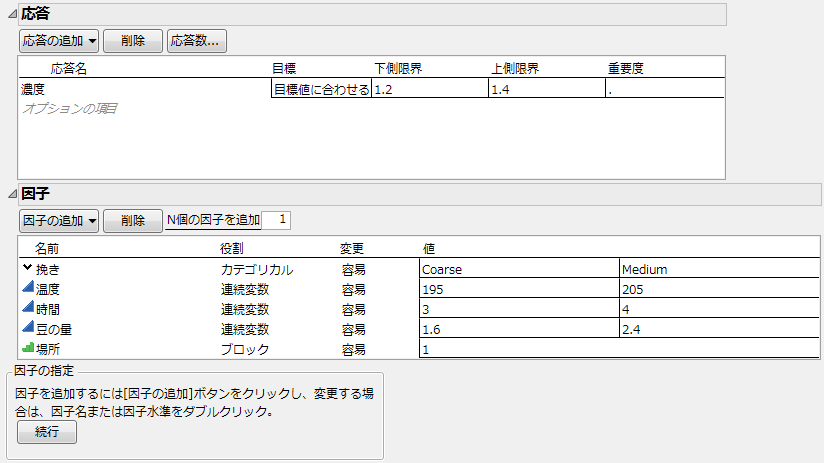Click 容易 change setting for 豆の量
824x463 pixels.
click(353, 330)
